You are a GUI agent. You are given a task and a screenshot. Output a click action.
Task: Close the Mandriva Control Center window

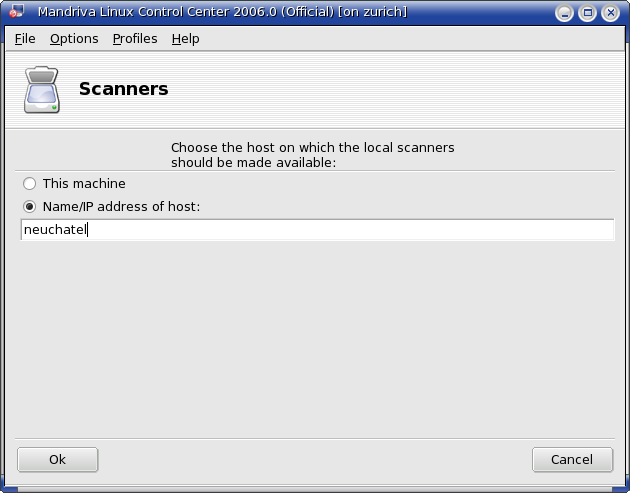pos(610,13)
